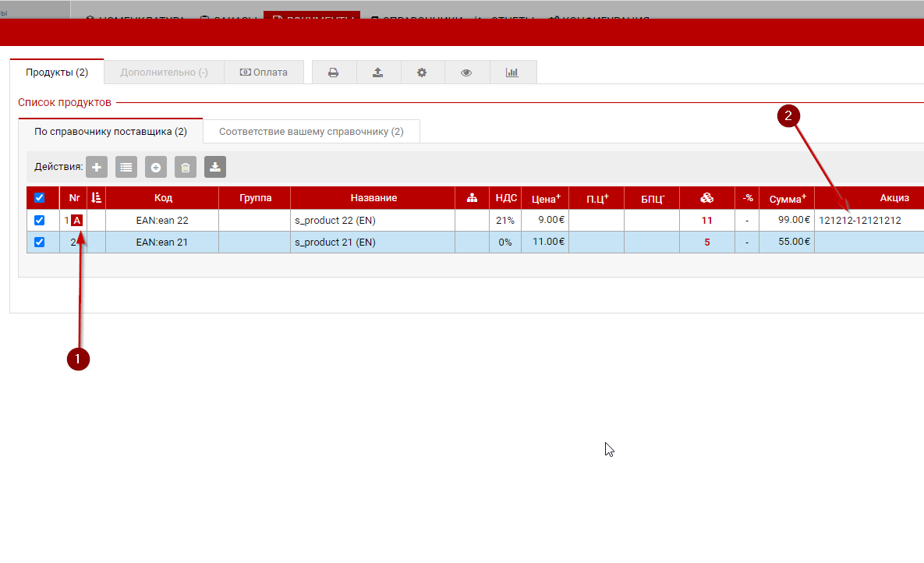The width and height of the screenshot is (924, 563).
Task: Click the excise value 121212-12121212 cell
Action: click(859, 221)
